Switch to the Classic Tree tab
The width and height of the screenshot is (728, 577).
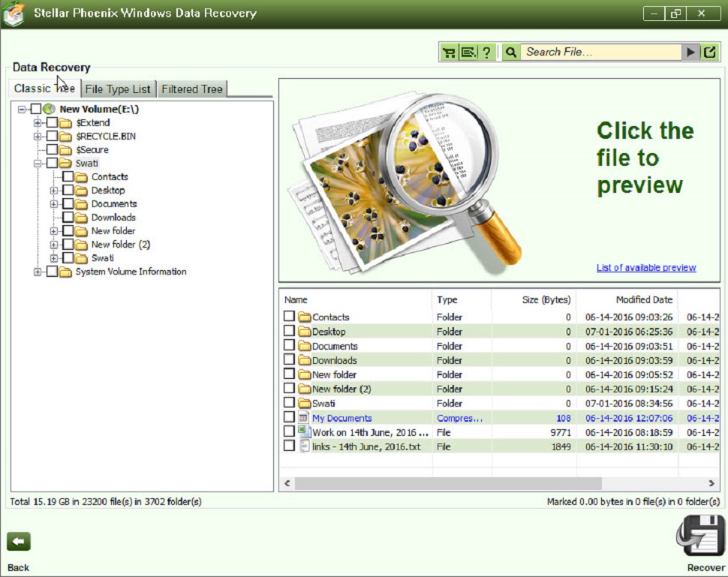coord(44,89)
